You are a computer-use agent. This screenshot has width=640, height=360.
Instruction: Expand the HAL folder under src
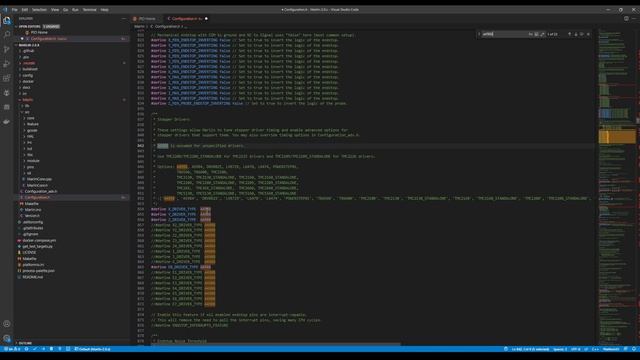[30, 136]
